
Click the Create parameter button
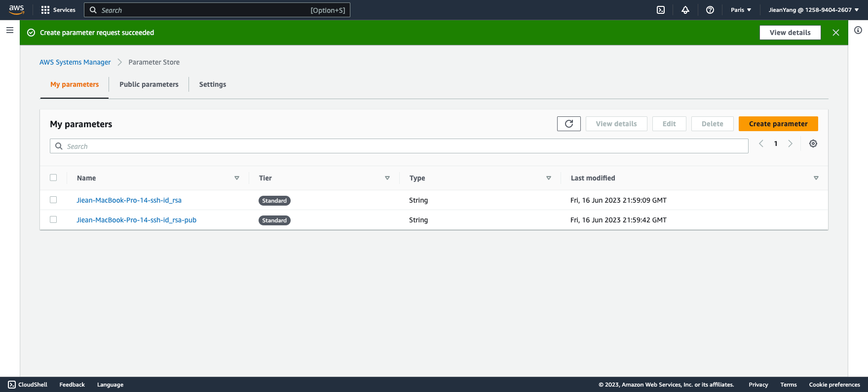pyautogui.click(x=778, y=124)
